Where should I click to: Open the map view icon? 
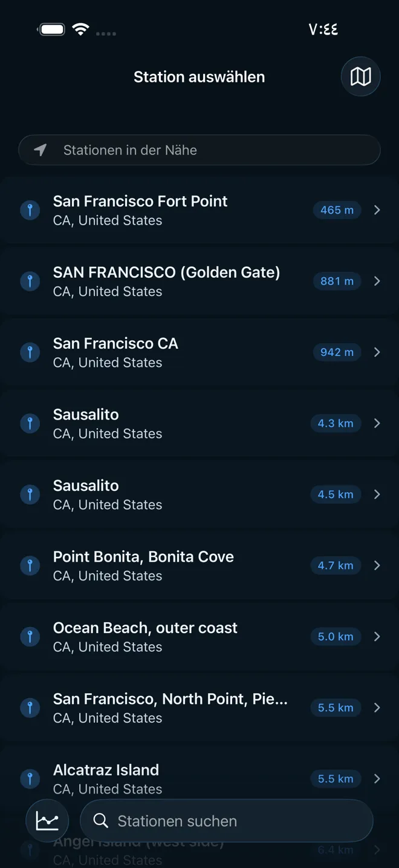pyautogui.click(x=360, y=77)
